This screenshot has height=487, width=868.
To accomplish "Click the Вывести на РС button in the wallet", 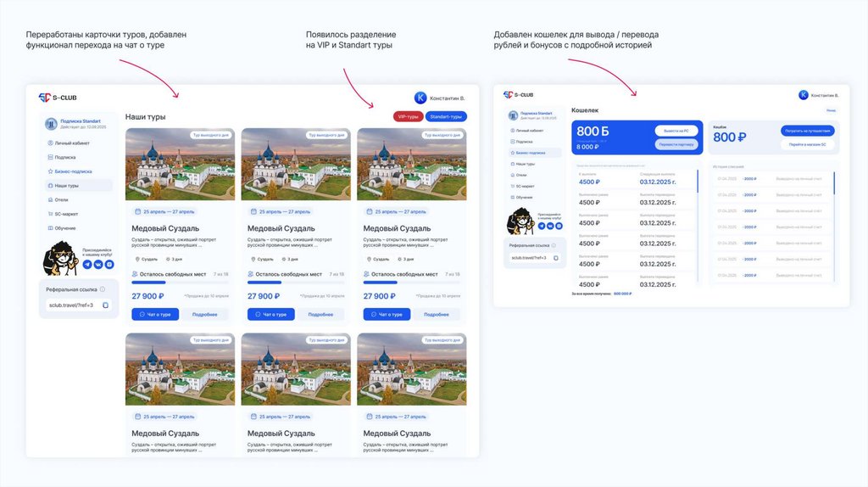I will pos(676,131).
